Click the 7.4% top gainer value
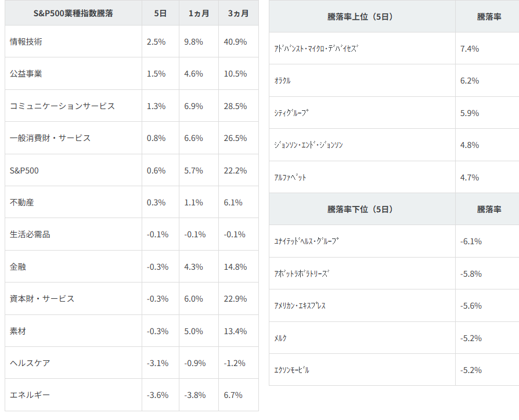519x420 pixels. click(x=469, y=49)
